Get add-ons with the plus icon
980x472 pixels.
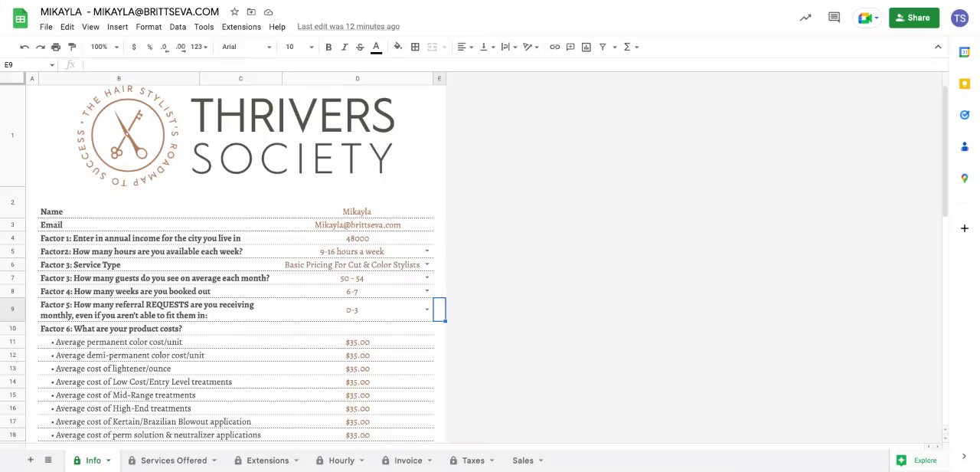tap(965, 228)
